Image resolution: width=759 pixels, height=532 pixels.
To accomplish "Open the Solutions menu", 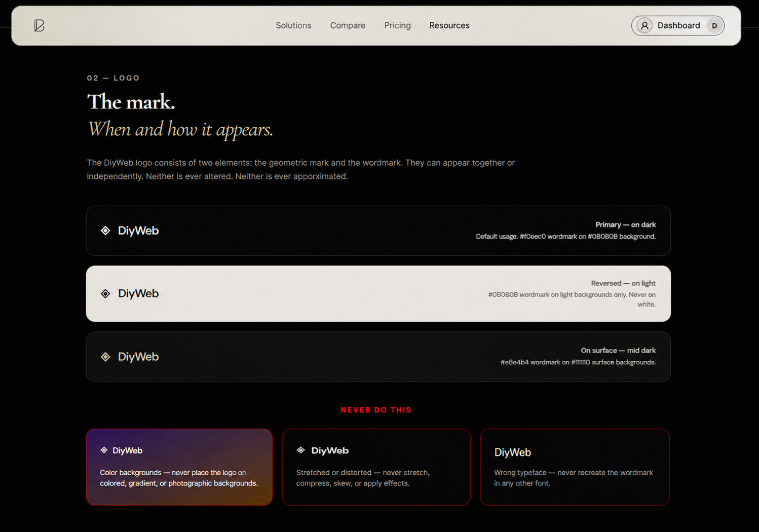I will [x=293, y=25].
